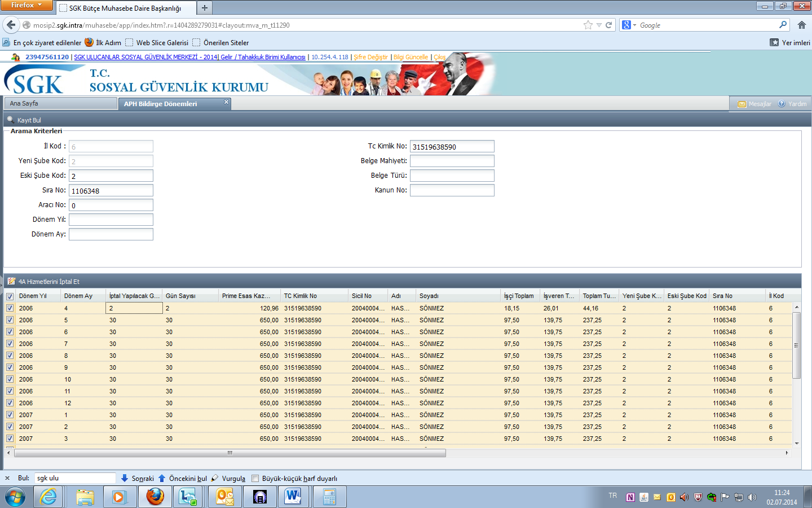This screenshot has width=812, height=508.
Task: Open the Firefox menu dropdown
Action: pyautogui.click(x=27, y=5)
